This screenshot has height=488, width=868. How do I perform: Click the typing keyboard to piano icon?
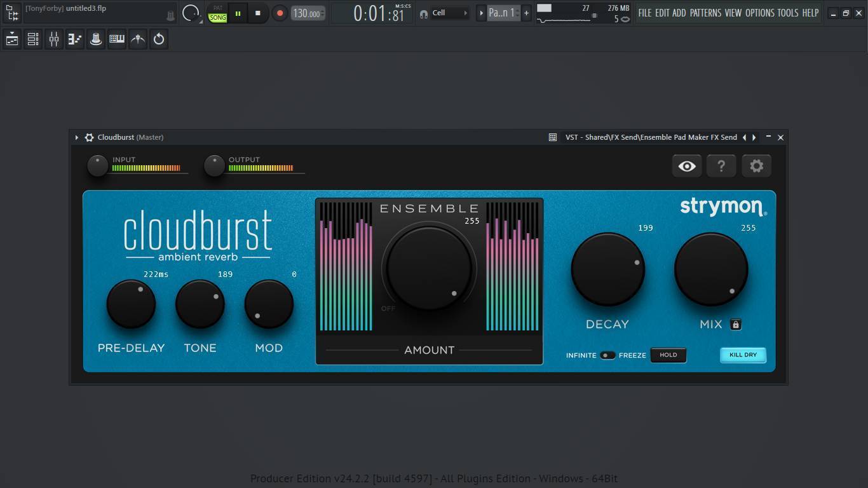click(x=117, y=39)
